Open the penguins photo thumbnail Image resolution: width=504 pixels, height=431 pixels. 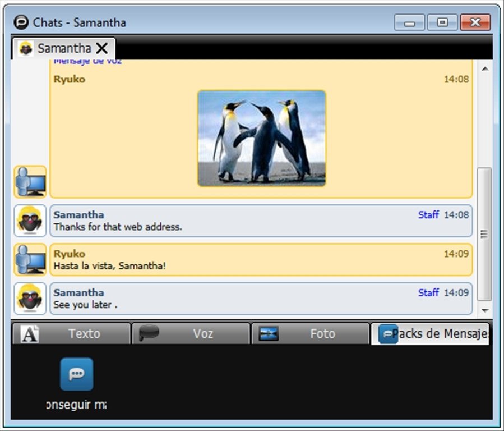pyautogui.click(x=262, y=138)
